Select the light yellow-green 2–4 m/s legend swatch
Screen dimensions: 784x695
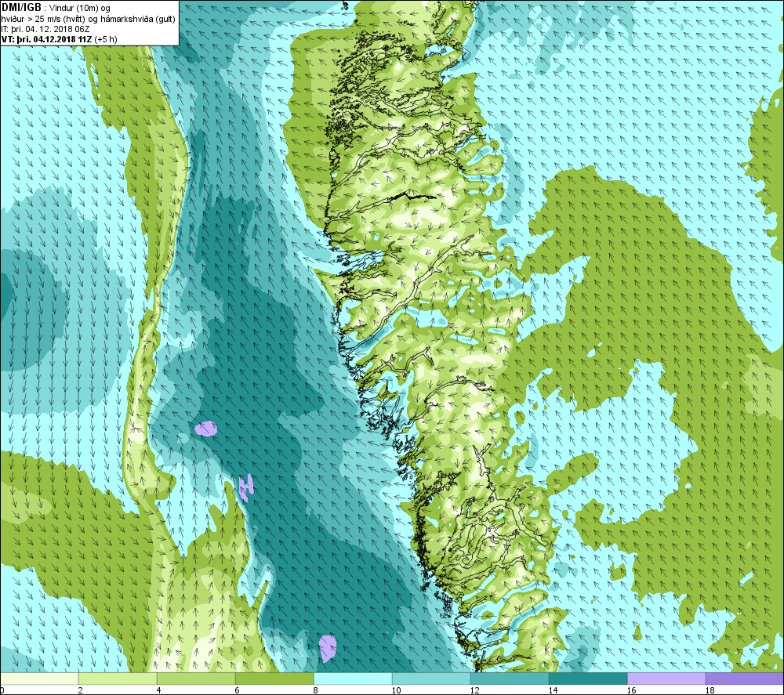(118, 679)
